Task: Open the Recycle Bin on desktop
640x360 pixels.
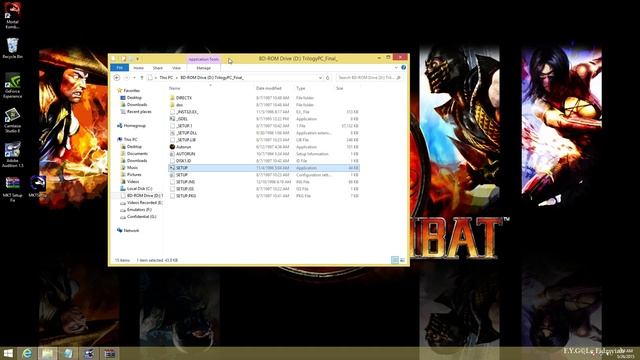Action: point(12,48)
